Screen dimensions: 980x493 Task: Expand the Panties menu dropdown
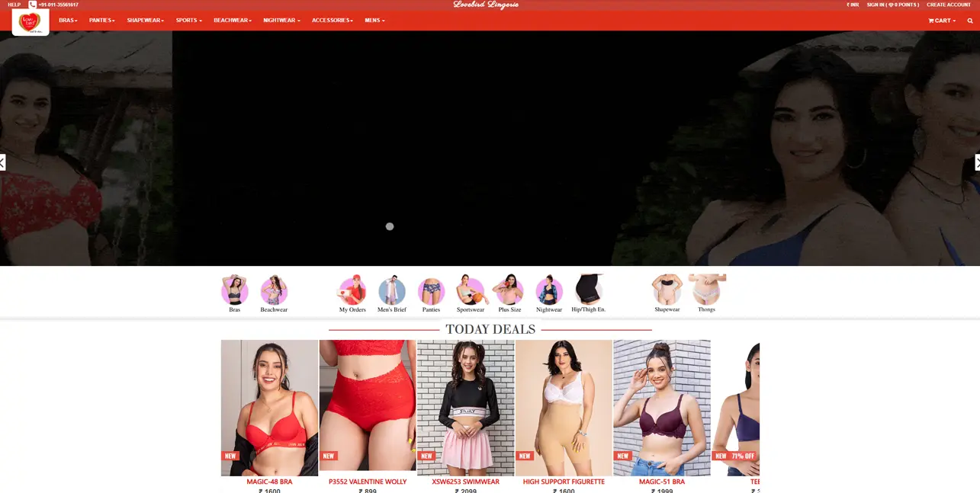(102, 21)
